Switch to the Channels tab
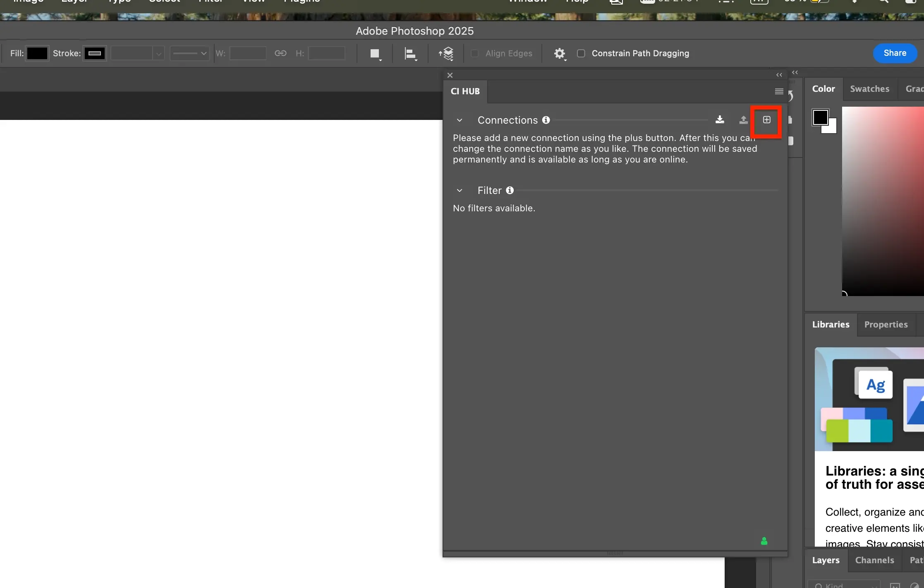 pyautogui.click(x=874, y=560)
